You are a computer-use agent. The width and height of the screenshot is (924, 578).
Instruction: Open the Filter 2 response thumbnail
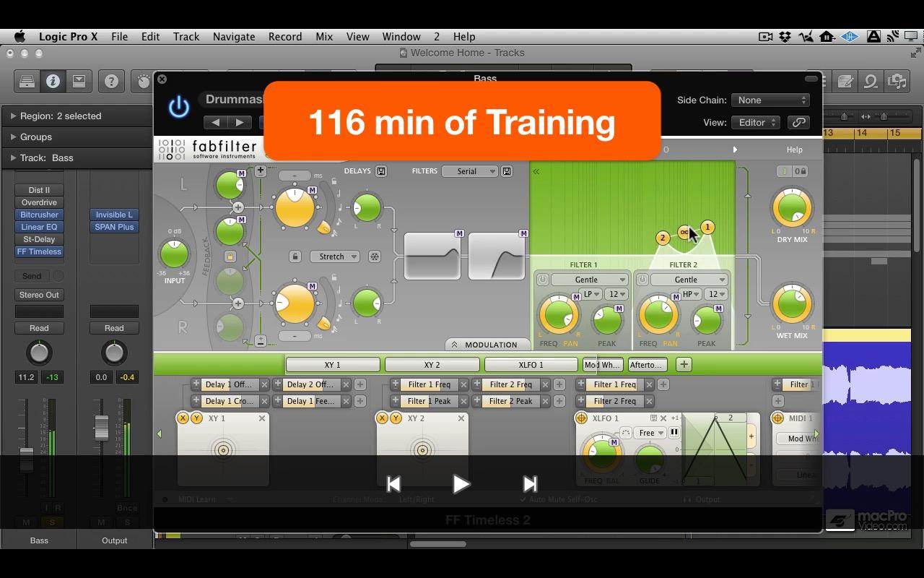click(497, 256)
